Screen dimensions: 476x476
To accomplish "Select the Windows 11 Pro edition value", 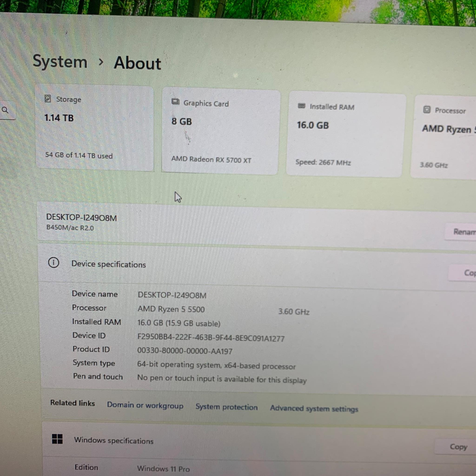I will [x=163, y=469].
